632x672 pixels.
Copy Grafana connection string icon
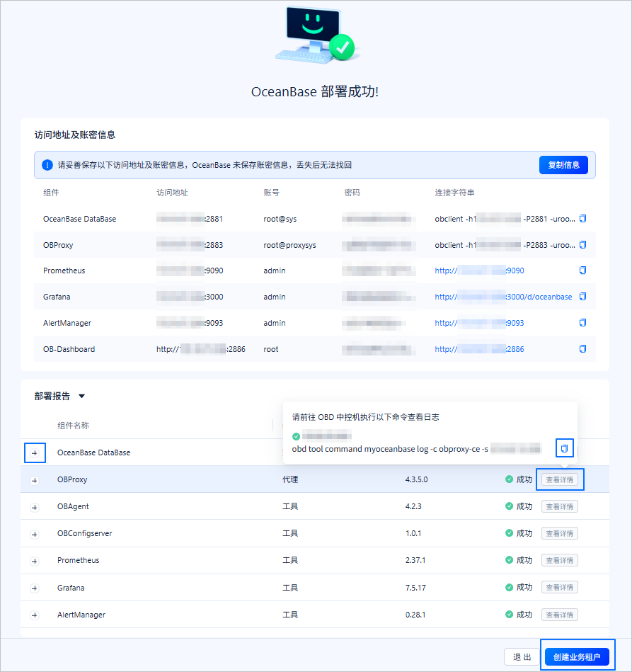pyautogui.click(x=582, y=297)
